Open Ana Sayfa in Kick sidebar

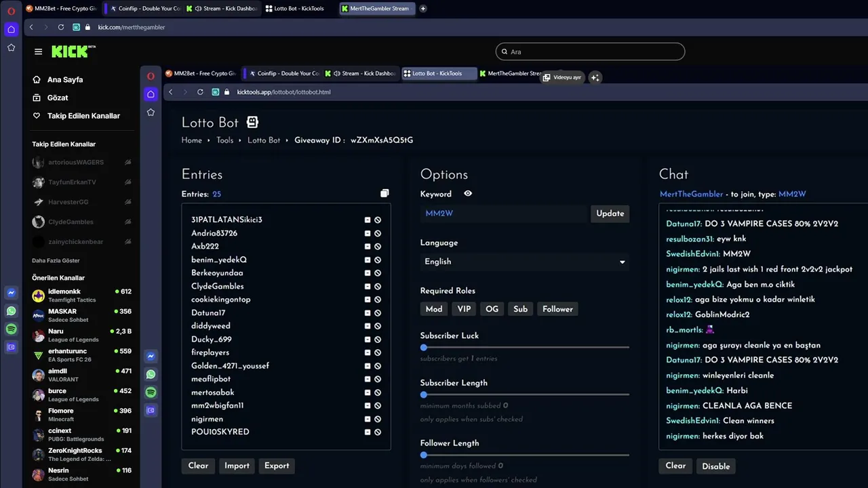click(x=65, y=80)
